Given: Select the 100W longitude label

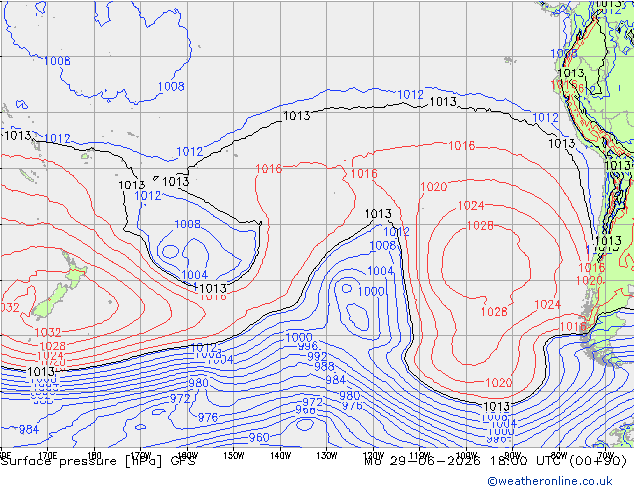Looking at the screenshot, I should click(x=467, y=456).
